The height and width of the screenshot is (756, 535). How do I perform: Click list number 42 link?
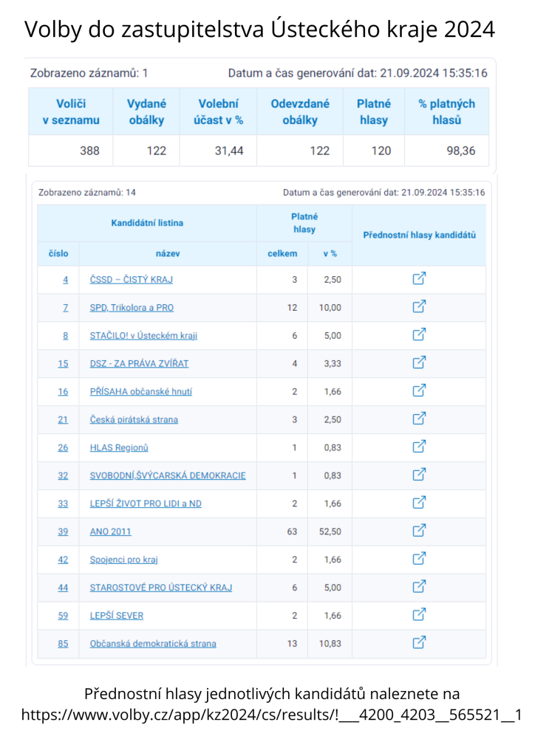64,560
